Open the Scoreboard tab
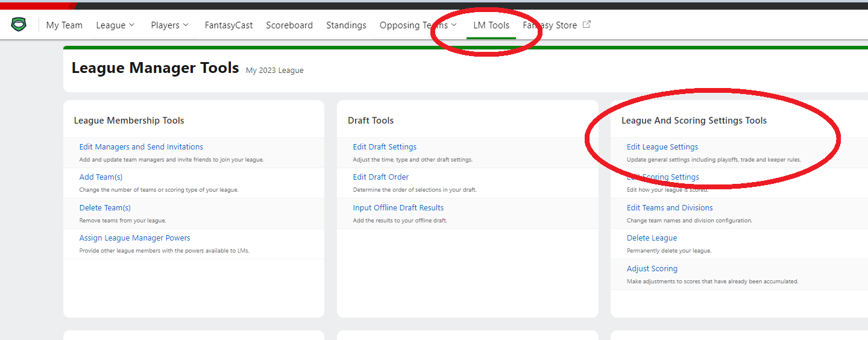This screenshot has width=868, height=340. point(289,25)
